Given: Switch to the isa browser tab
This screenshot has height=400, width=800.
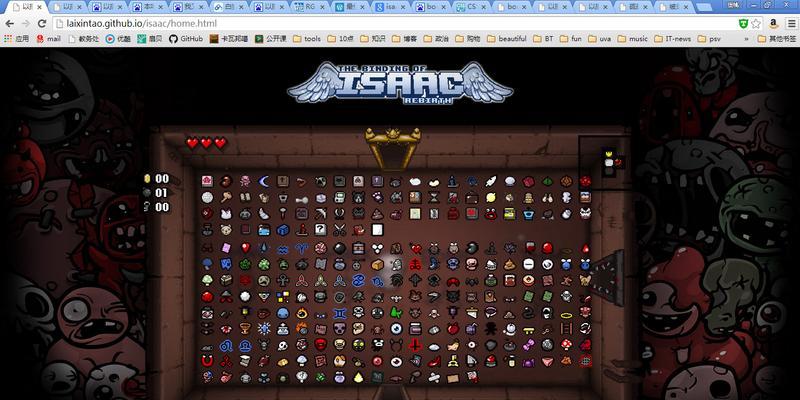Looking at the screenshot, I should (x=391, y=7).
